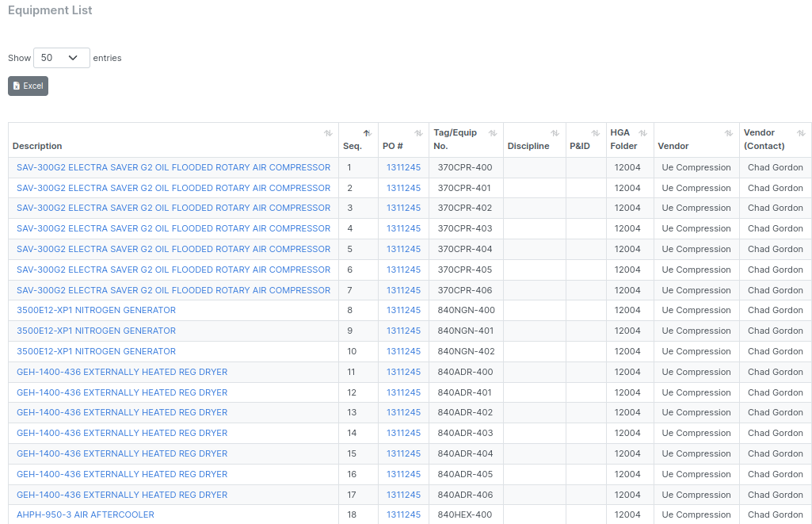Select tag cell 840ADR-406

465,495
